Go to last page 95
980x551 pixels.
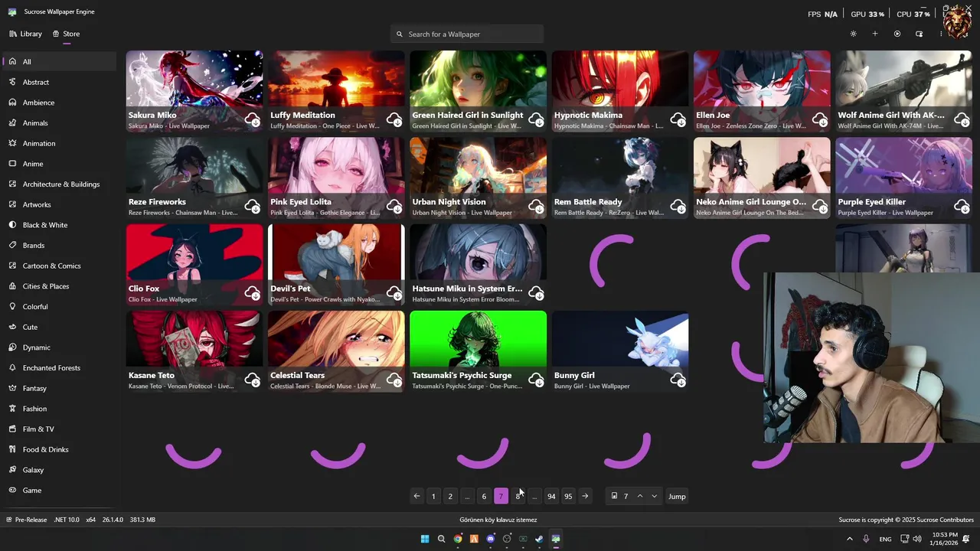click(568, 497)
